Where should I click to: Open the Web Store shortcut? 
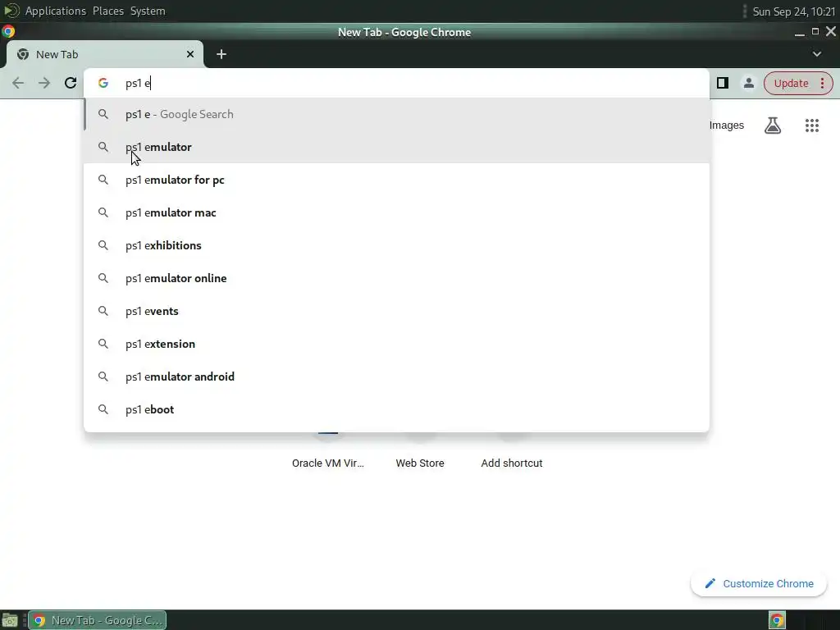point(420,463)
